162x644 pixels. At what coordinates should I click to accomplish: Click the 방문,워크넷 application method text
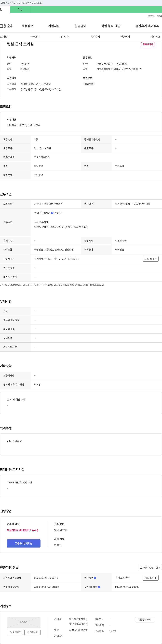click(61, 530)
